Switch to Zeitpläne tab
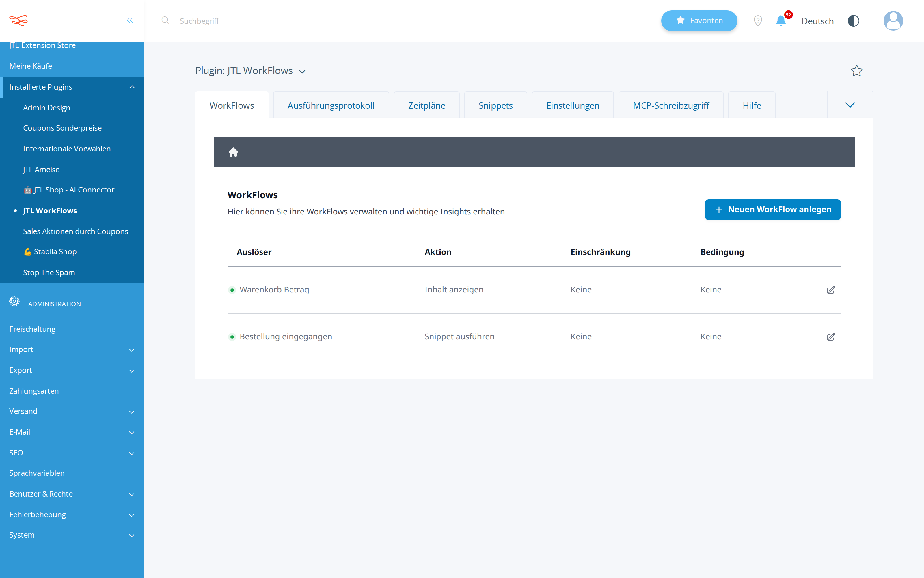This screenshot has height=578, width=924. coord(426,105)
